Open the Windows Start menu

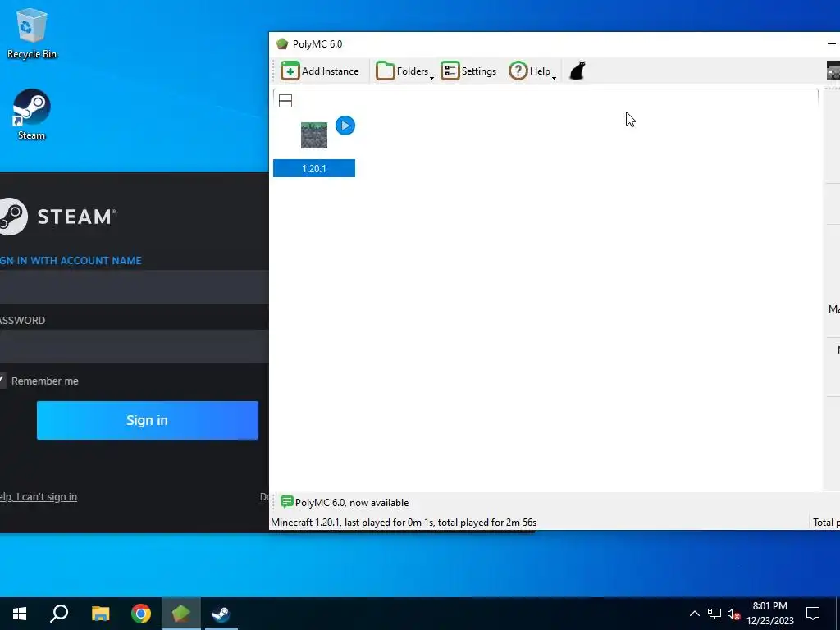(20, 614)
